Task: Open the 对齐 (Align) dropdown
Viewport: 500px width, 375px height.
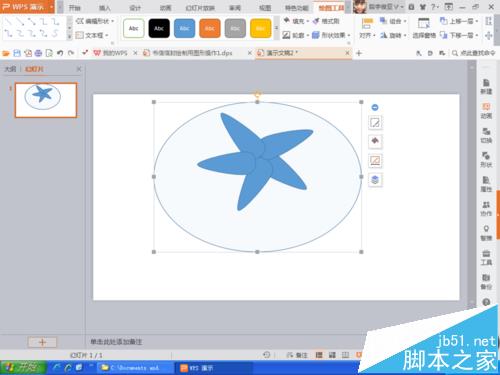Action: pyautogui.click(x=367, y=28)
